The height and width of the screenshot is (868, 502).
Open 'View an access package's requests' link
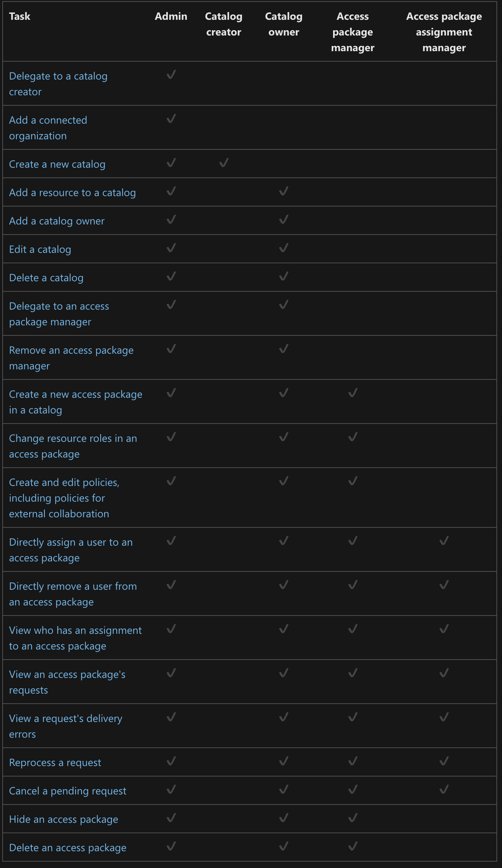67,682
